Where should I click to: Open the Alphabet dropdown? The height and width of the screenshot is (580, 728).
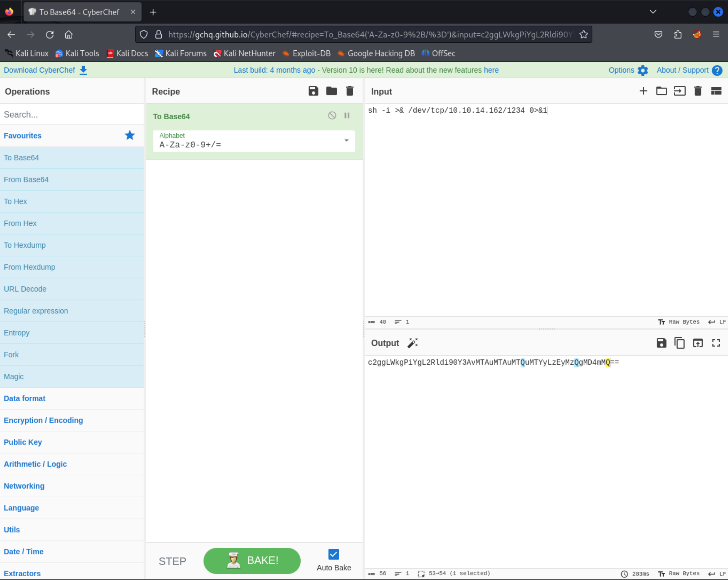click(346, 140)
